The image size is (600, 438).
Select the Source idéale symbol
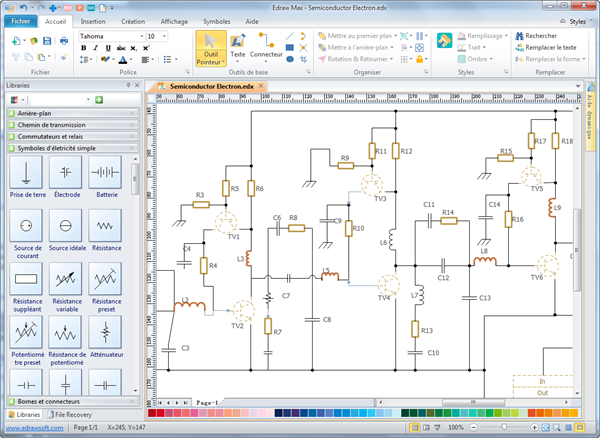pyautogui.click(x=65, y=226)
